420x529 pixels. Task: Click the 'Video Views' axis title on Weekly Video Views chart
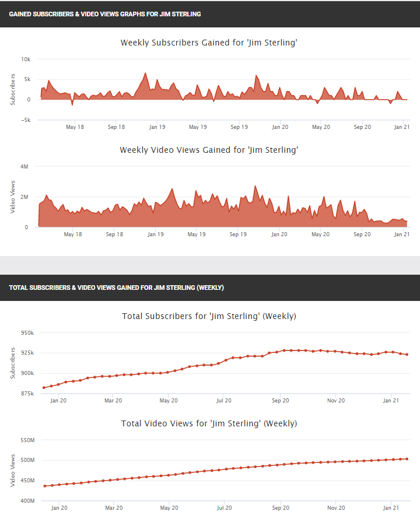tap(13, 197)
